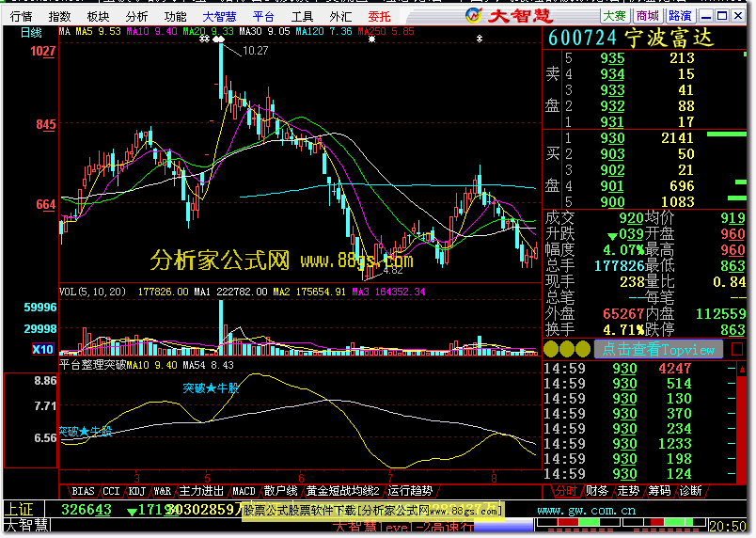
Task: Click the 20:50 clock in status bar
Action: (x=728, y=526)
